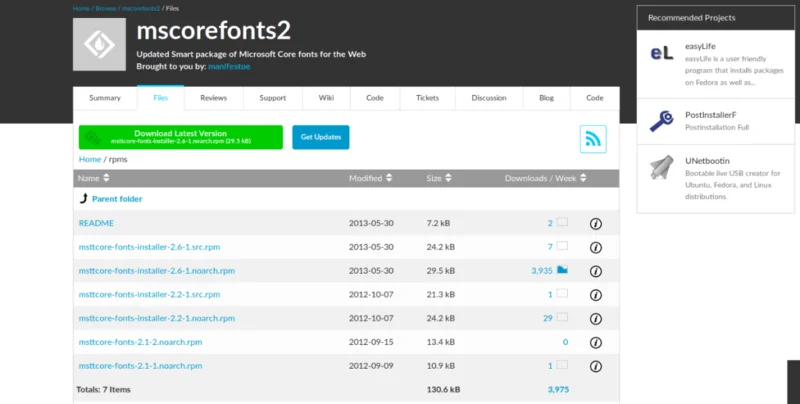800x404 pixels.
Task: Sort by Downloads / Week column
Action: point(545,178)
